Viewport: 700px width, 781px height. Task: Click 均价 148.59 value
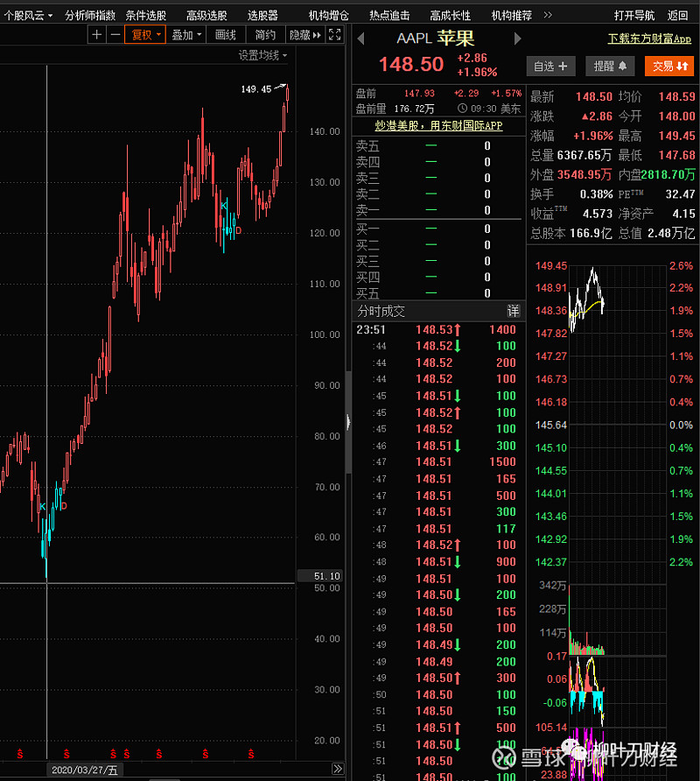click(676, 96)
